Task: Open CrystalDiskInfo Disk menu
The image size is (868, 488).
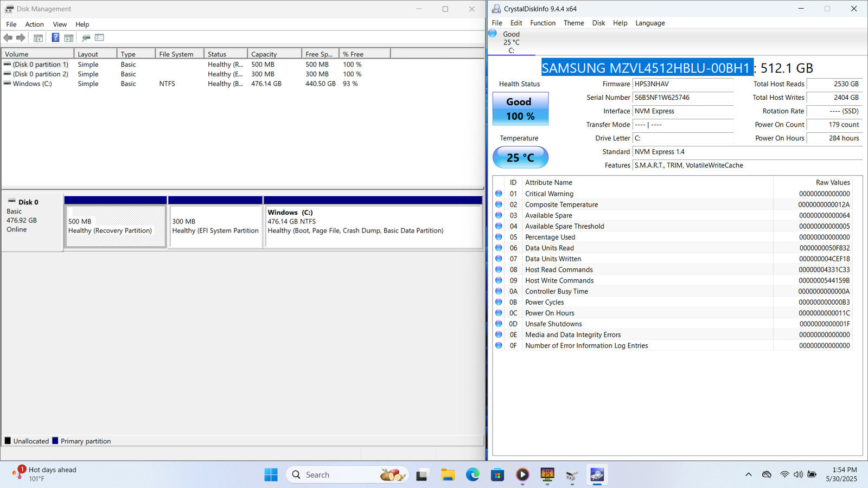Action: pyautogui.click(x=598, y=23)
